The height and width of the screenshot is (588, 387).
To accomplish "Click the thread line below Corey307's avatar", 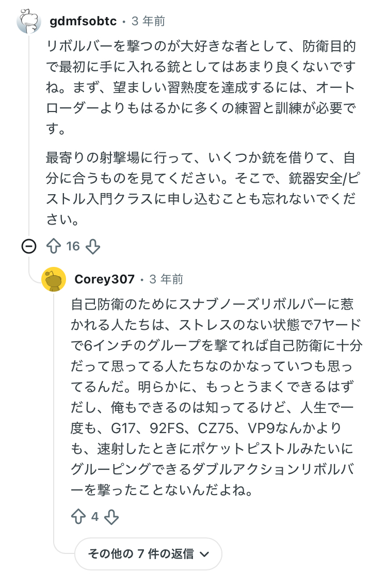I will 54,413.
